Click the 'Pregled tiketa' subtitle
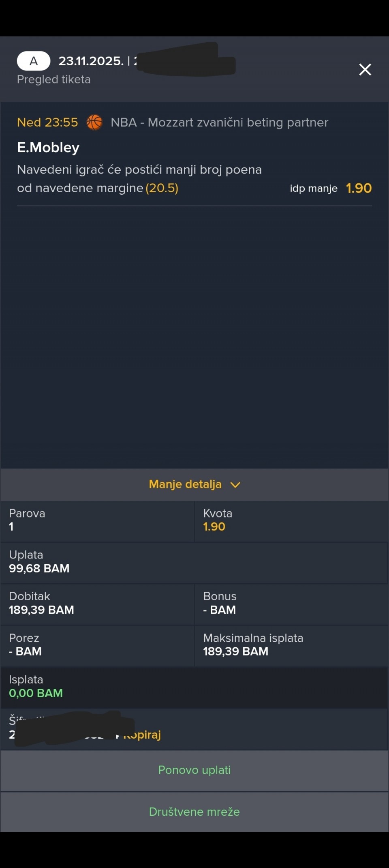The width and height of the screenshot is (389, 868). click(54, 79)
